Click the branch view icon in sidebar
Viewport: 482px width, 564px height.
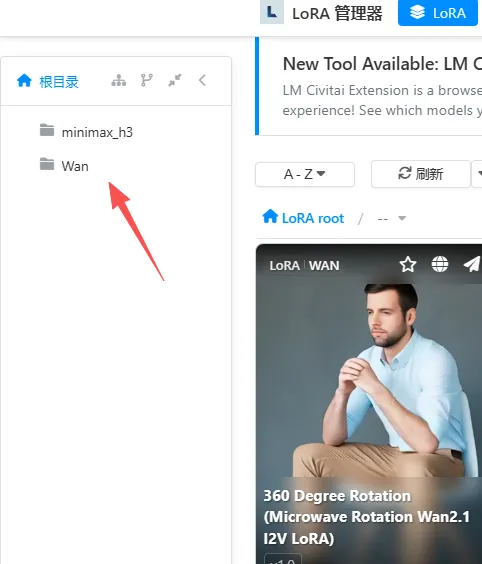(147, 80)
